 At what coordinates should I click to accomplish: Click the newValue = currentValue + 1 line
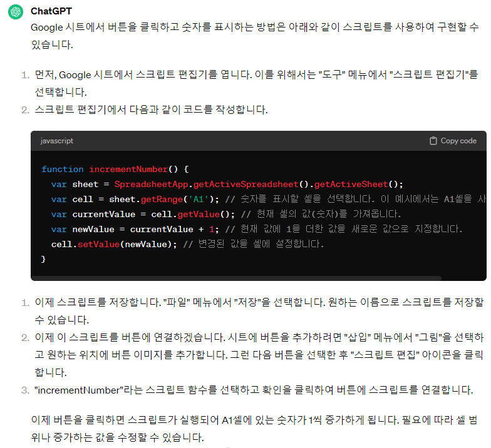pyautogui.click(x=257, y=229)
